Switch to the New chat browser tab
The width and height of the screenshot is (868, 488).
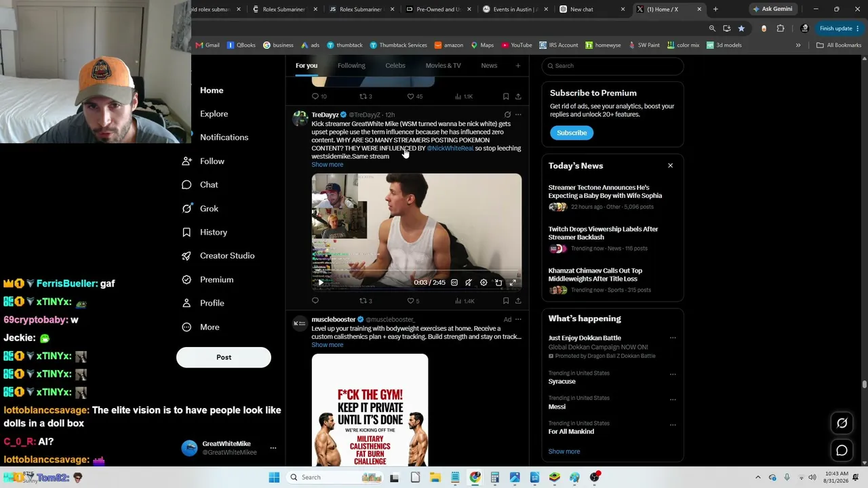tap(593, 9)
